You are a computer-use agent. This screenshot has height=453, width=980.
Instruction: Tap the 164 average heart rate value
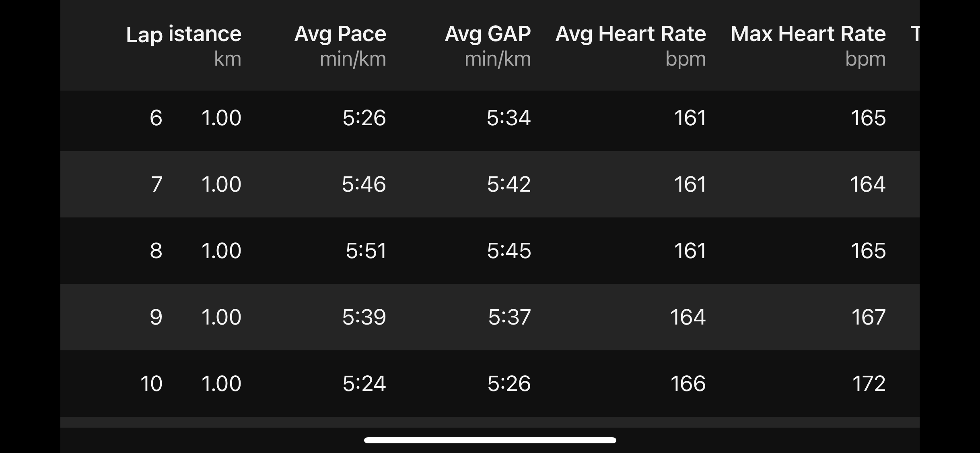pos(688,317)
